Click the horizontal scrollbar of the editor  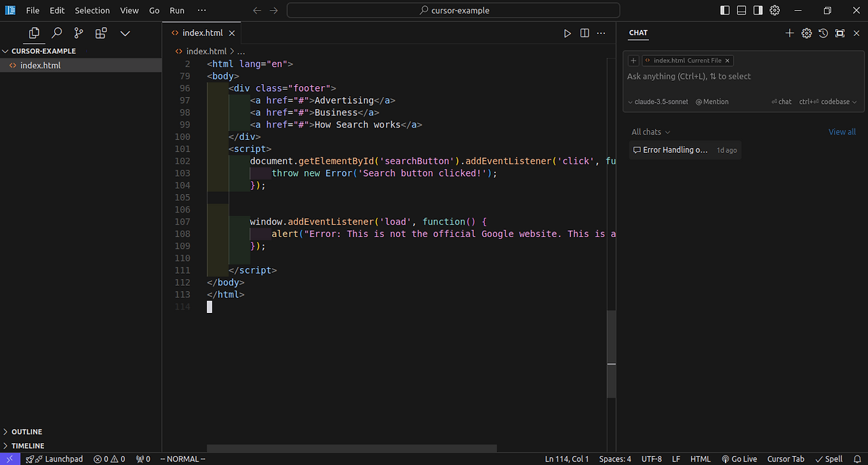[351, 448]
